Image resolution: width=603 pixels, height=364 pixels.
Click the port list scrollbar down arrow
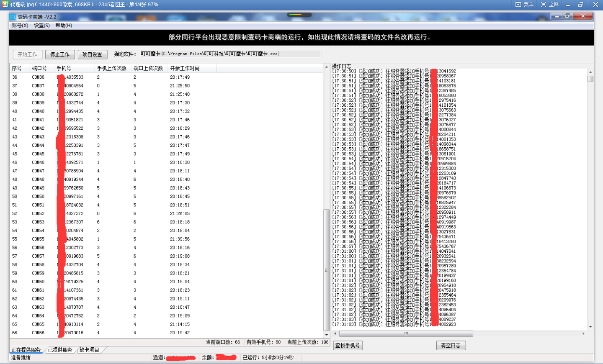click(x=327, y=335)
